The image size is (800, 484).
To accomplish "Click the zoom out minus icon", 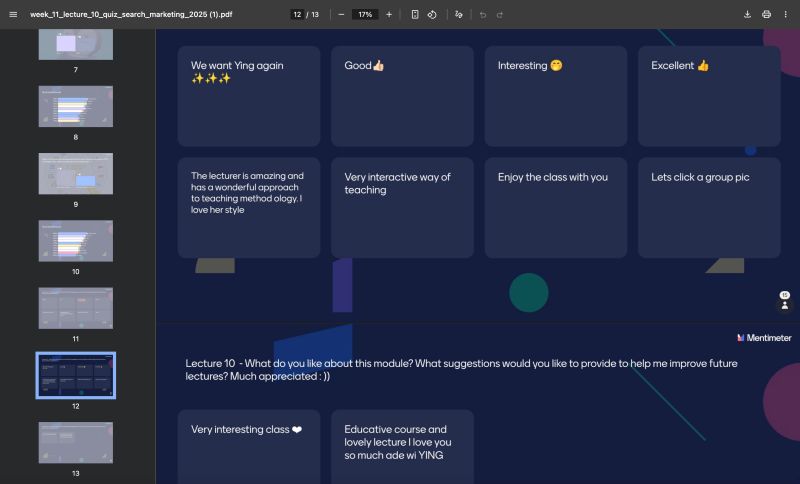I will [x=341, y=14].
